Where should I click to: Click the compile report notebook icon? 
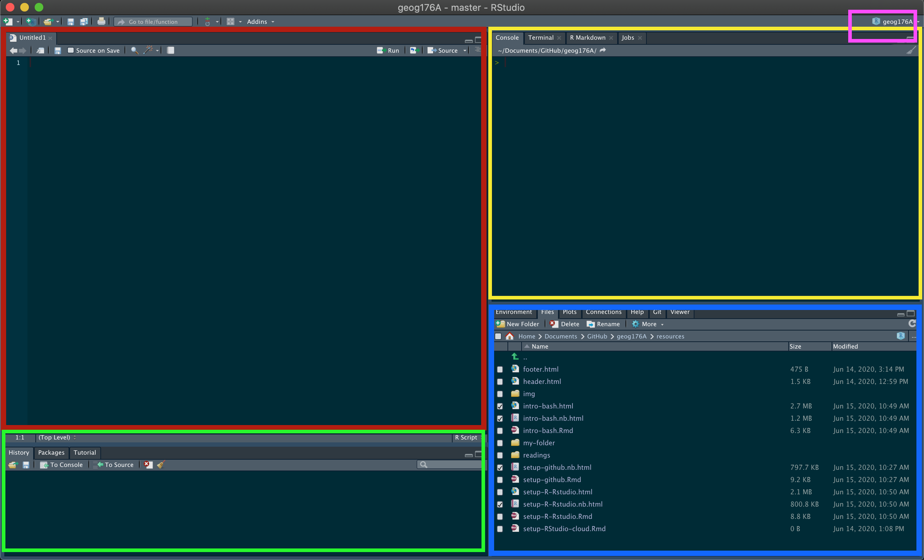pos(171,50)
